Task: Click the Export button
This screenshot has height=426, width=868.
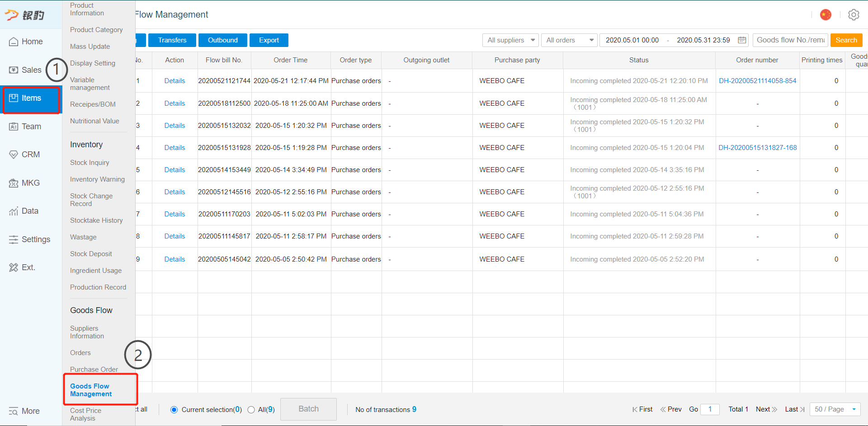Action: coord(269,40)
